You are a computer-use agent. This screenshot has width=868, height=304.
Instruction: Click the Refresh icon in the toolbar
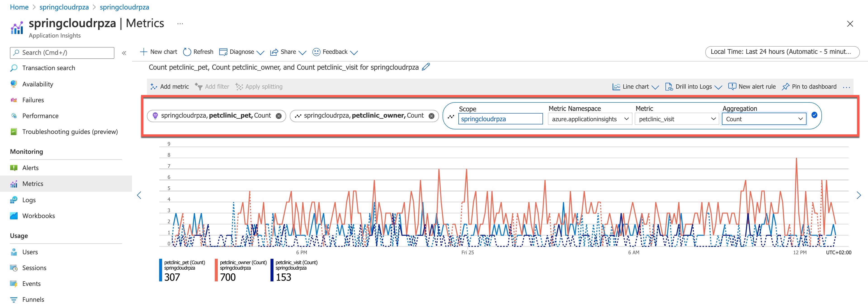click(x=187, y=52)
